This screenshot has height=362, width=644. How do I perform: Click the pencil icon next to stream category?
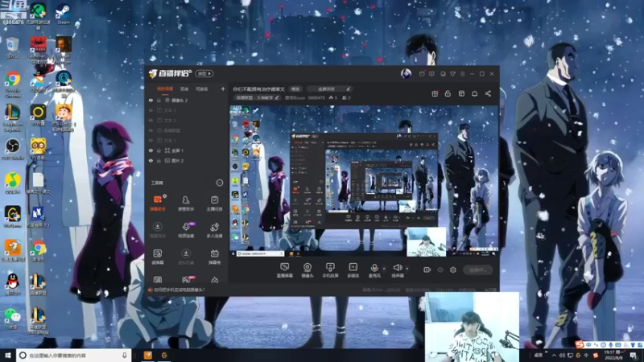tap(277, 97)
